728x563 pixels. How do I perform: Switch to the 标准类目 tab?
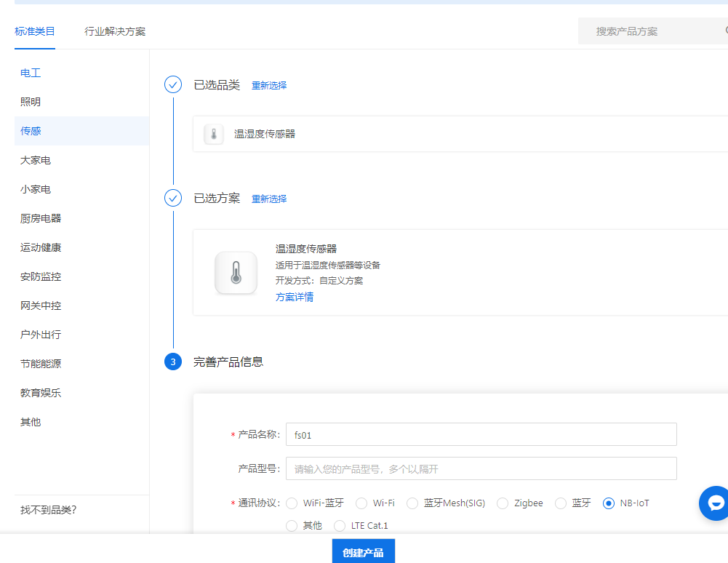coord(35,31)
